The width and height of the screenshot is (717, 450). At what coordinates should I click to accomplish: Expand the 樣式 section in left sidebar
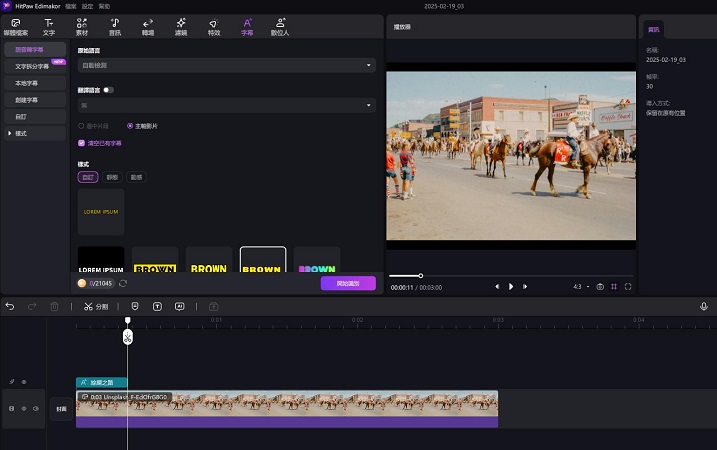point(21,133)
